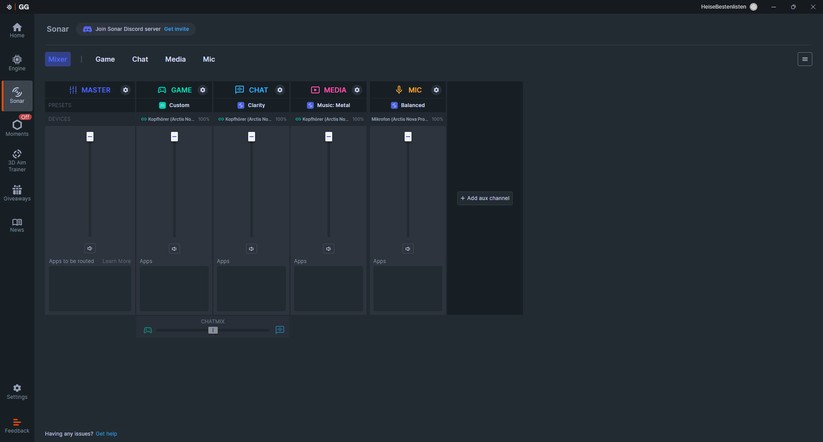This screenshot has width=823, height=442.
Task: Open Game preset dropdown showing Custom
Action: tap(174, 105)
